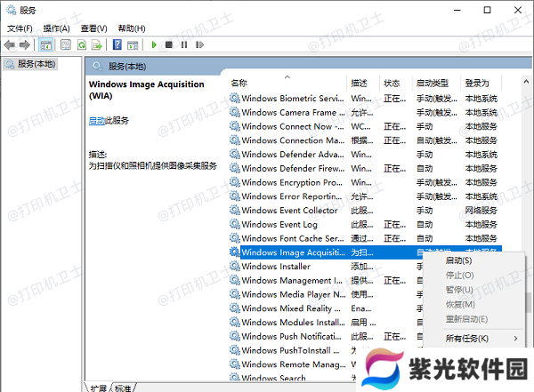Select the Windows Connect Now service row

click(x=366, y=126)
